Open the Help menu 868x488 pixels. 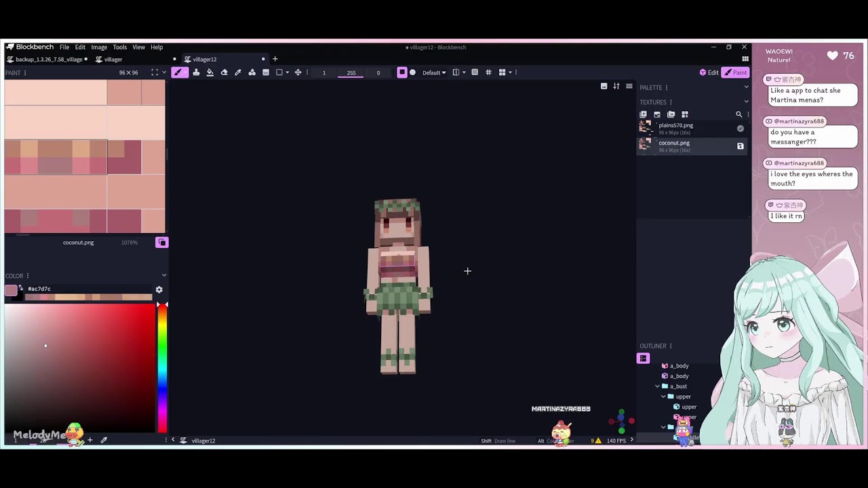[x=157, y=47]
